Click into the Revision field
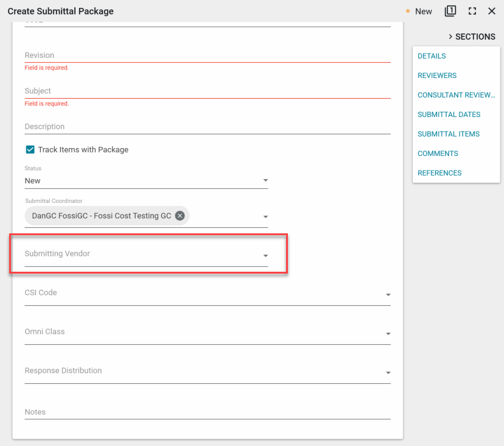The height and width of the screenshot is (446, 504). tap(207, 55)
